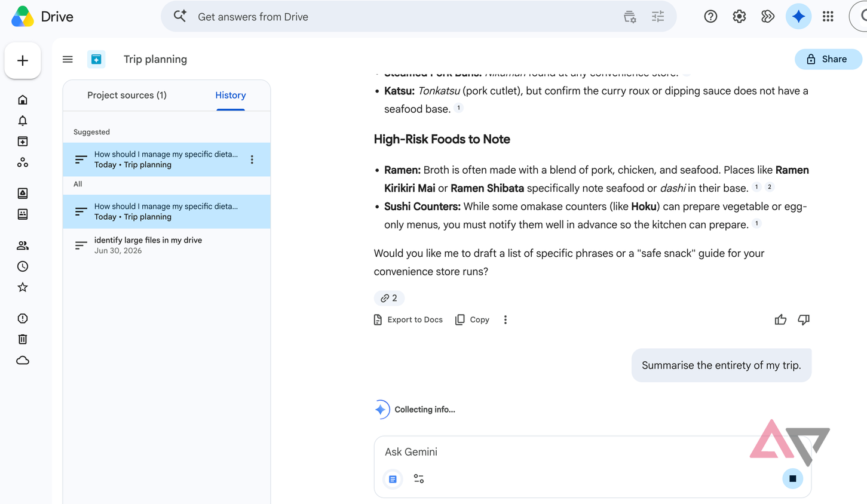Open suggested dietary chat under Suggested

[167, 159]
